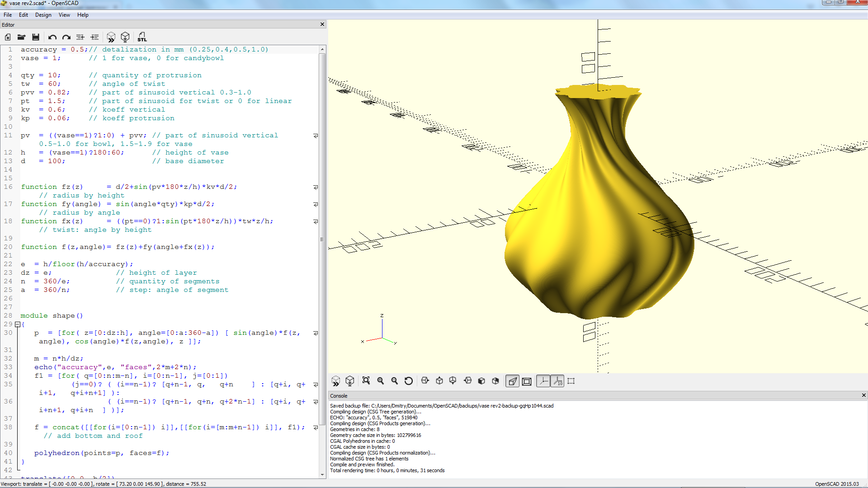The width and height of the screenshot is (868, 488).
Task: Reset the 3D view orientation
Action: 409,381
